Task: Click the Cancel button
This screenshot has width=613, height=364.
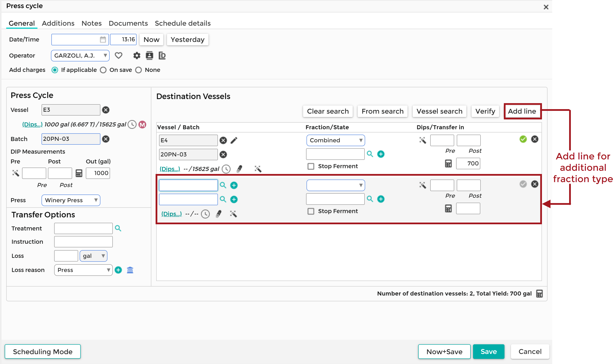Action: [x=530, y=352]
